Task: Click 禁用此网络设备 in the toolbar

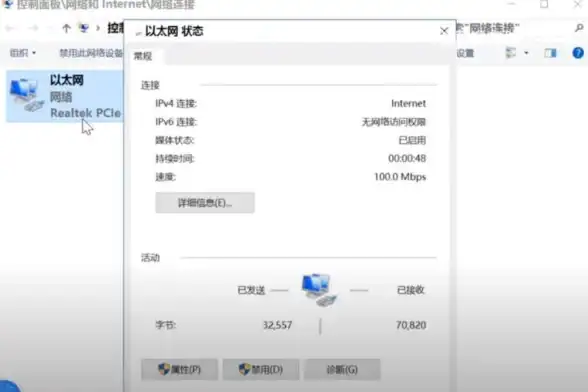Action: pos(91,53)
